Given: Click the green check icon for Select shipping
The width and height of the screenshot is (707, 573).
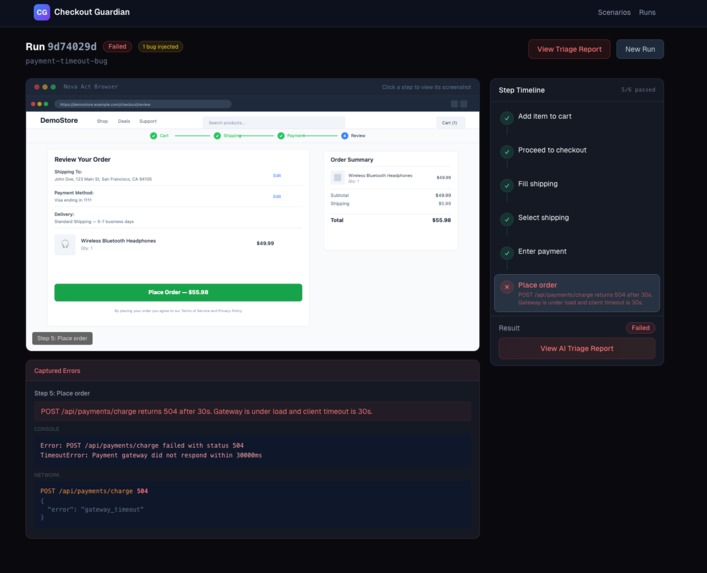Looking at the screenshot, I should (507, 219).
